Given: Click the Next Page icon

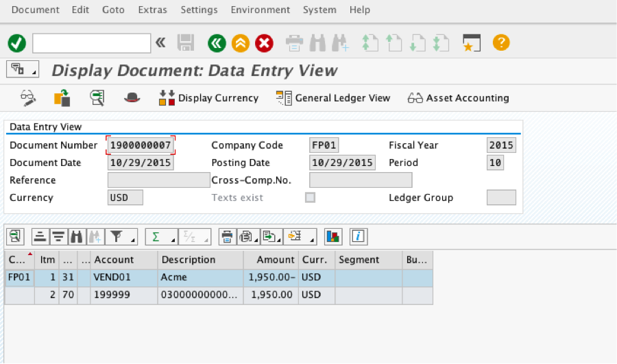Looking at the screenshot, I should [x=418, y=43].
